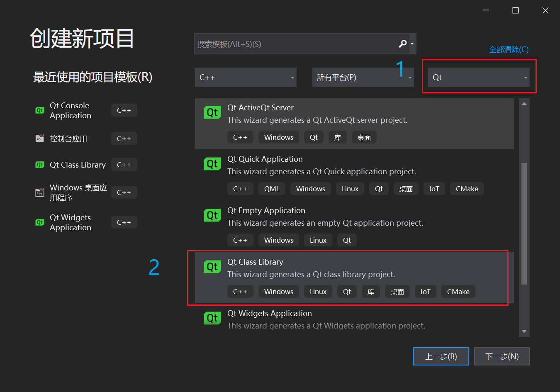Open the search box dropdown arrow
The height and width of the screenshot is (392, 560).
click(411, 44)
